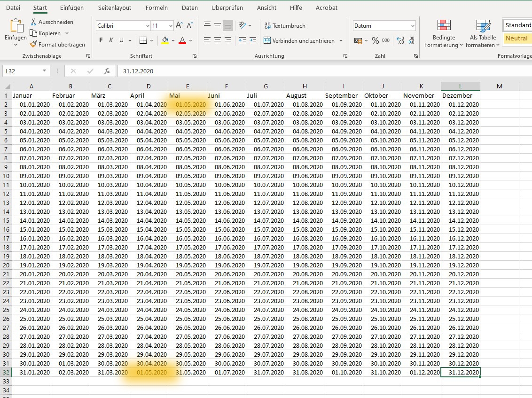
Task: Align cell text right
Action: coord(228,40)
